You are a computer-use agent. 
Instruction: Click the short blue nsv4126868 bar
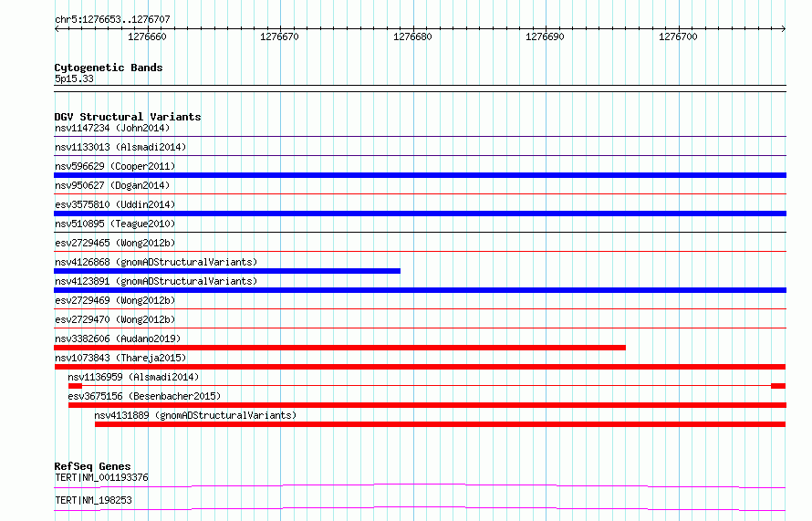tap(227, 271)
